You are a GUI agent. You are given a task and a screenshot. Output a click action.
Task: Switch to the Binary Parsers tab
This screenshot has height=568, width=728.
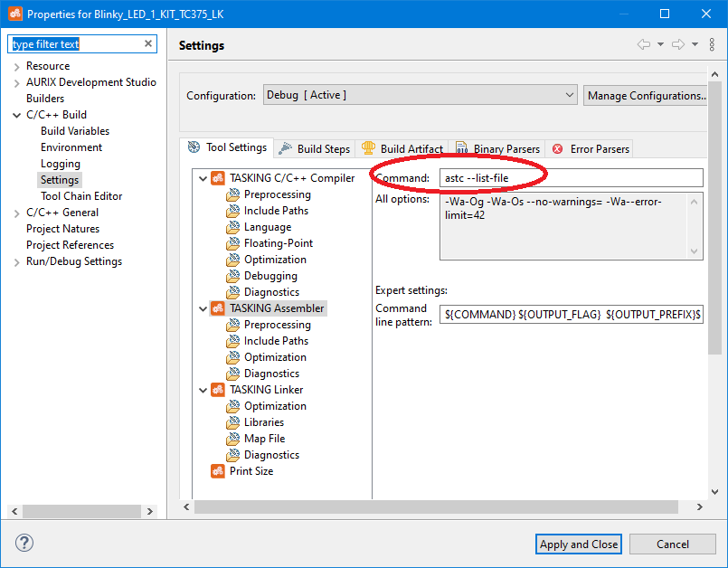[x=497, y=149]
